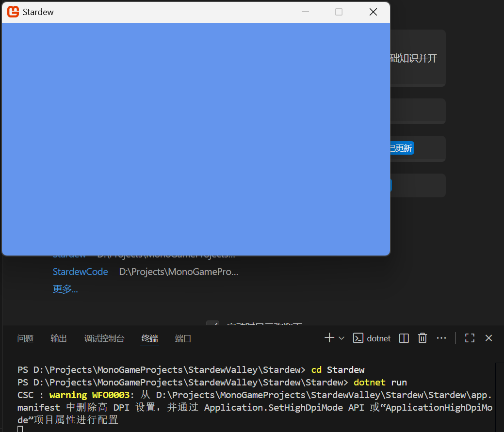Split the terminal pane
Viewport: 504px width, 432px height.
coord(404,338)
